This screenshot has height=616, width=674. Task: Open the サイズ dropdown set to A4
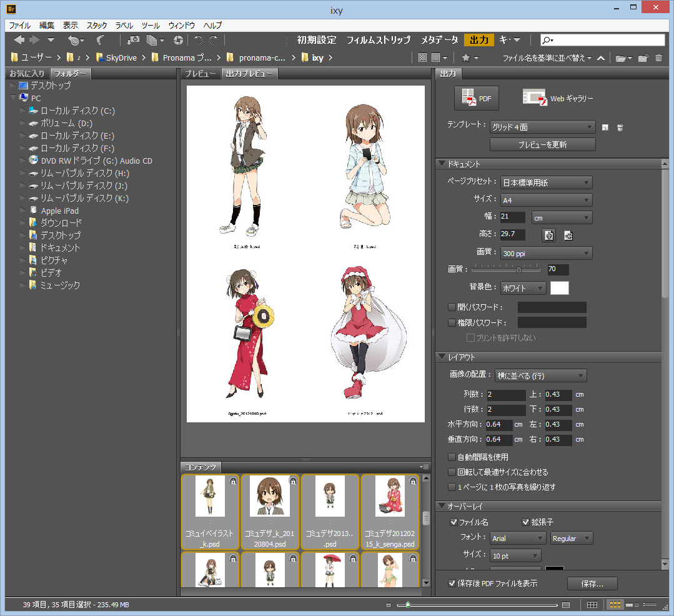(546, 200)
